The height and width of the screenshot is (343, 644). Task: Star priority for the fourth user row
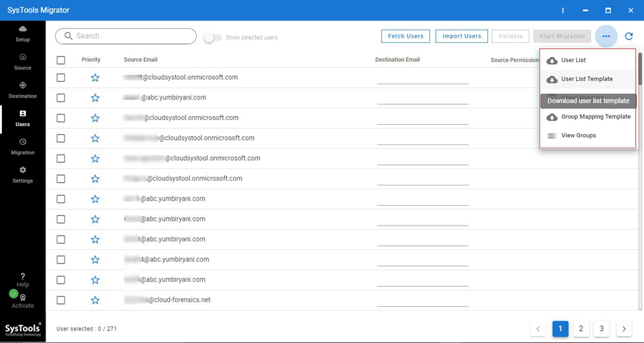[95, 139]
